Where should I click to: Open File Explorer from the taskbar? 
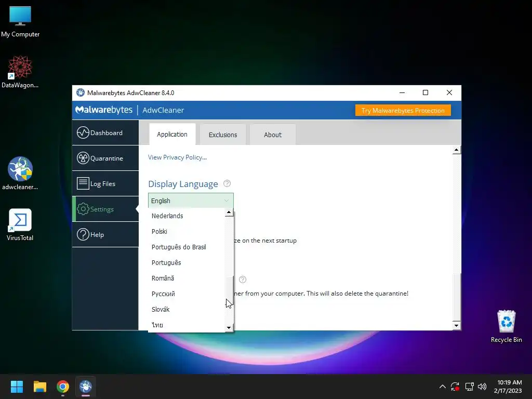(x=39, y=387)
